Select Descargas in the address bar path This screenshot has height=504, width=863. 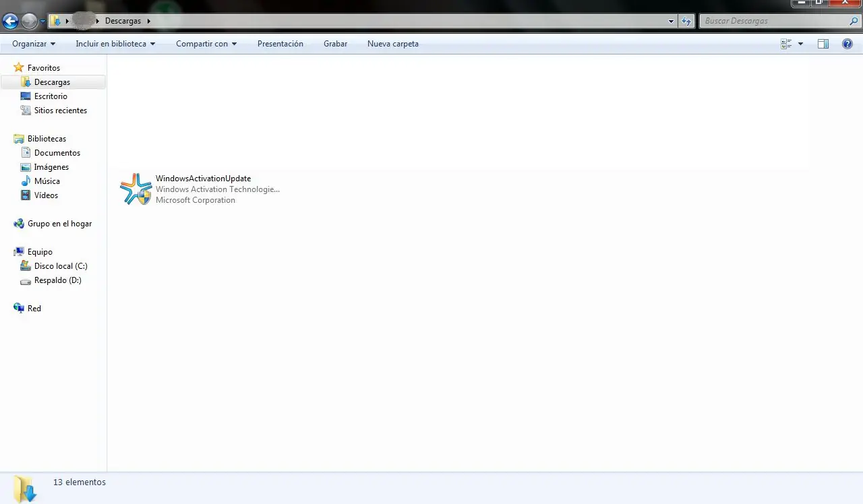[123, 21]
